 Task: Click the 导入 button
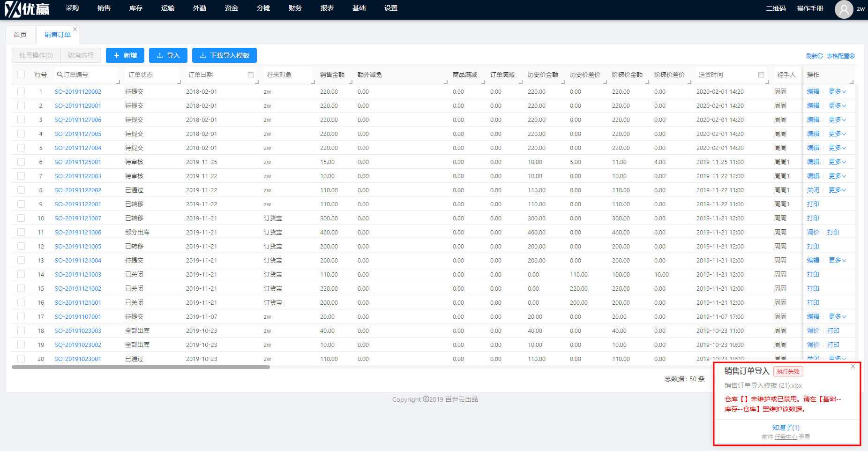click(x=168, y=55)
